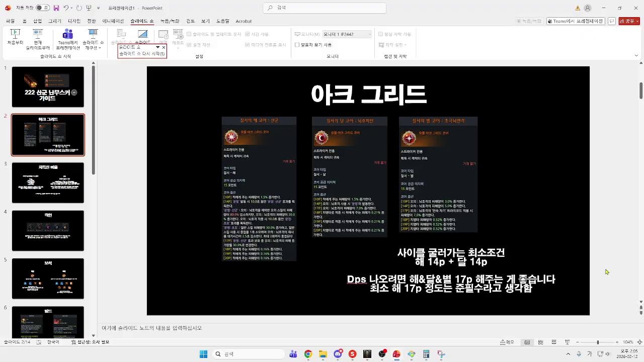Image resolution: width=644 pixels, height=362 pixels.
Task: Open the 삽입 Insert tab
Action: tap(38, 21)
